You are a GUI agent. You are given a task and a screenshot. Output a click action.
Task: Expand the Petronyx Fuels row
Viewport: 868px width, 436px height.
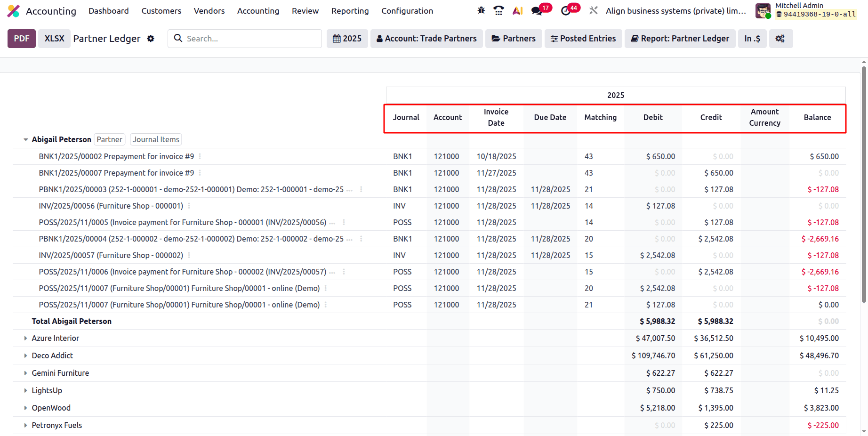[25, 425]
